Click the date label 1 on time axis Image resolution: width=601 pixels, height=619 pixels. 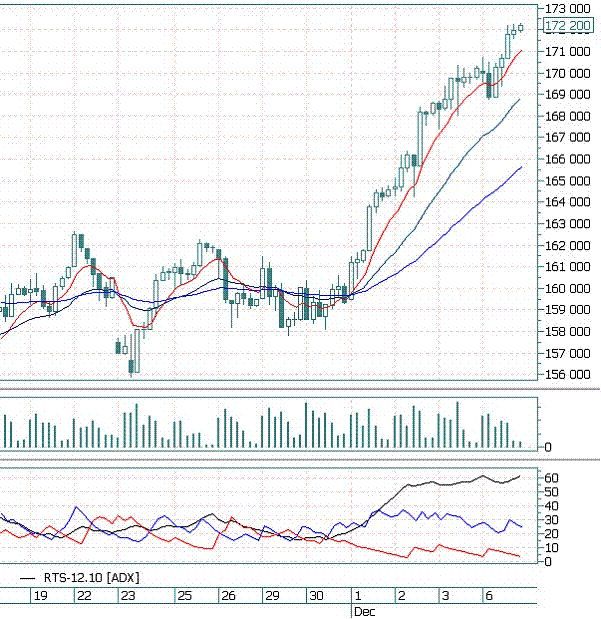point(358,596)
